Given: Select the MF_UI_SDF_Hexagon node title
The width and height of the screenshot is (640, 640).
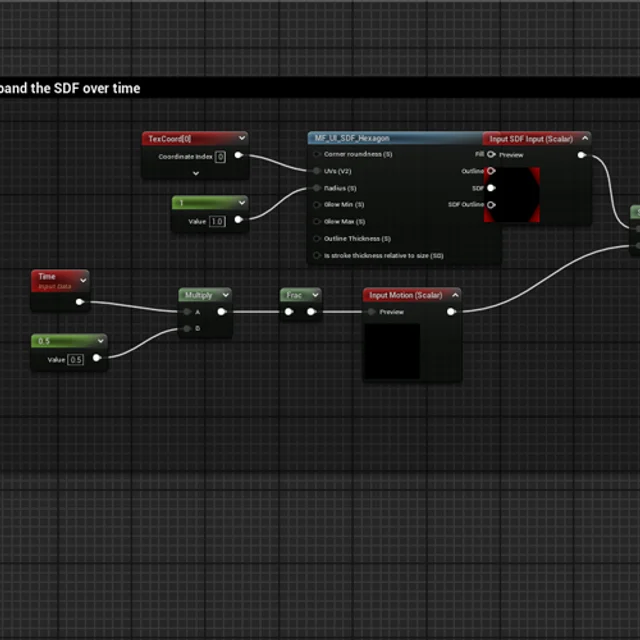Looking at the screenshot, I should (x=352, y=138).
